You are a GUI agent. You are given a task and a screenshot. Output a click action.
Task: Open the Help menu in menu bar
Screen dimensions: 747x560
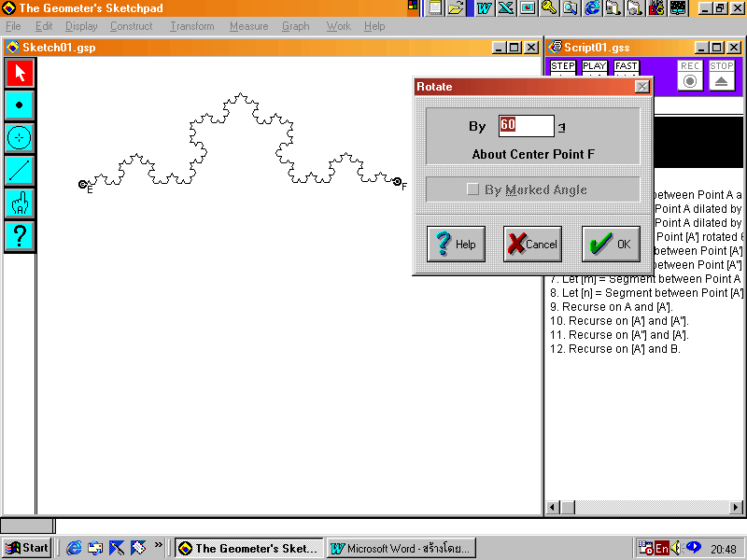coord(374,26)
